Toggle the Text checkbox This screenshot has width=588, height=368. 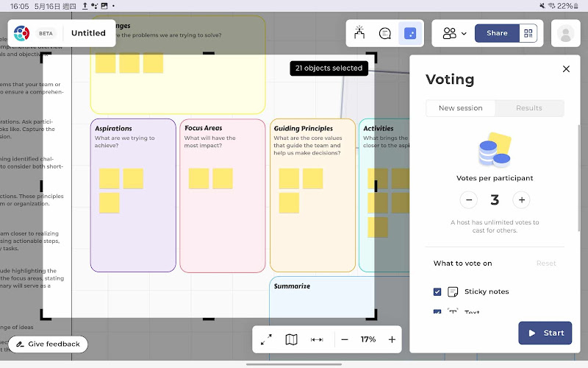pos(437,311)
